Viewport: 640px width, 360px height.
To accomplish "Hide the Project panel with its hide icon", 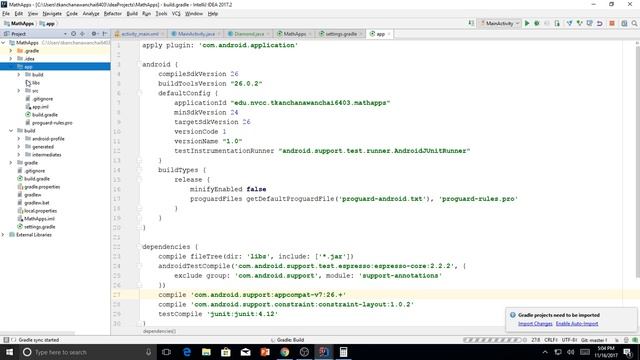I will [x=104, y=33].
